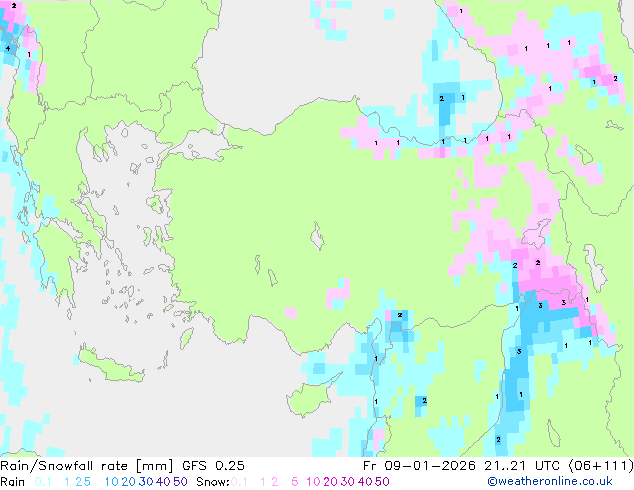634x490 pixels.
Task: Click the snow legend value 0.1
Action: [x=239, y=482]
